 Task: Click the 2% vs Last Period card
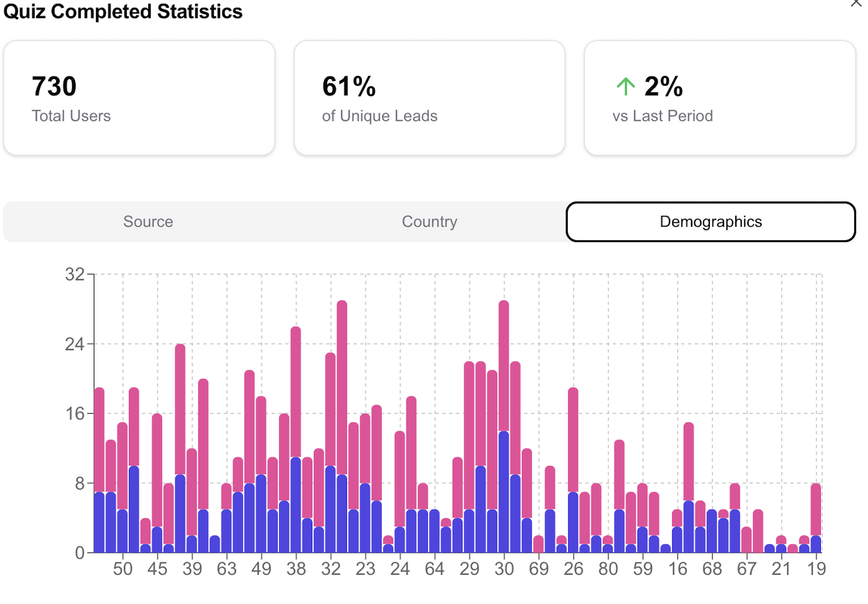(719, 97)
